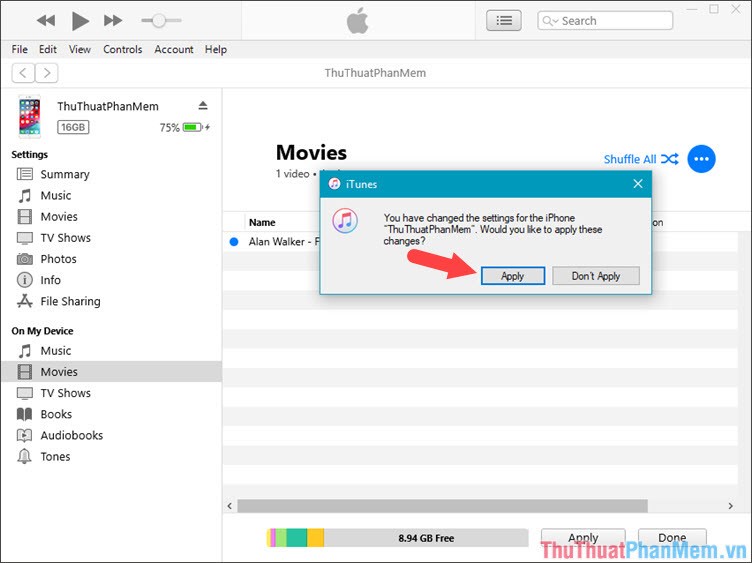Open the Account menu
This screenshot has height=563, width=752.
pos(174,49)
